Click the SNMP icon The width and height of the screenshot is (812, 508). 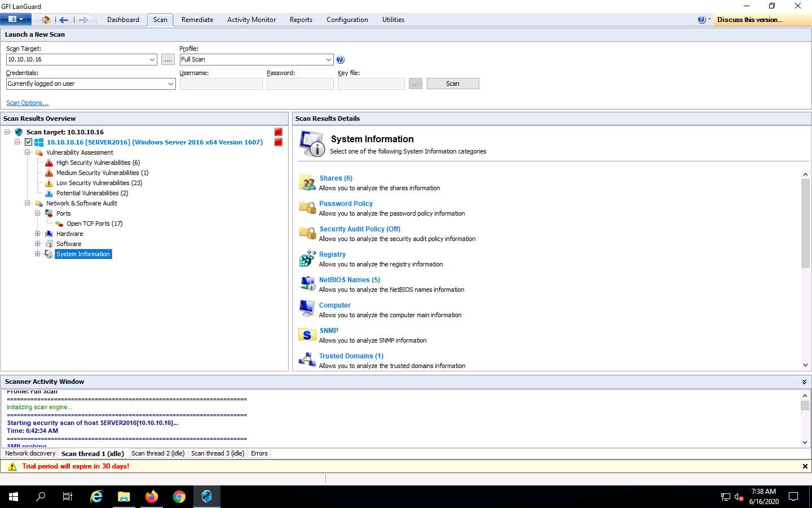pyautogui.click(x=308, y=335)
